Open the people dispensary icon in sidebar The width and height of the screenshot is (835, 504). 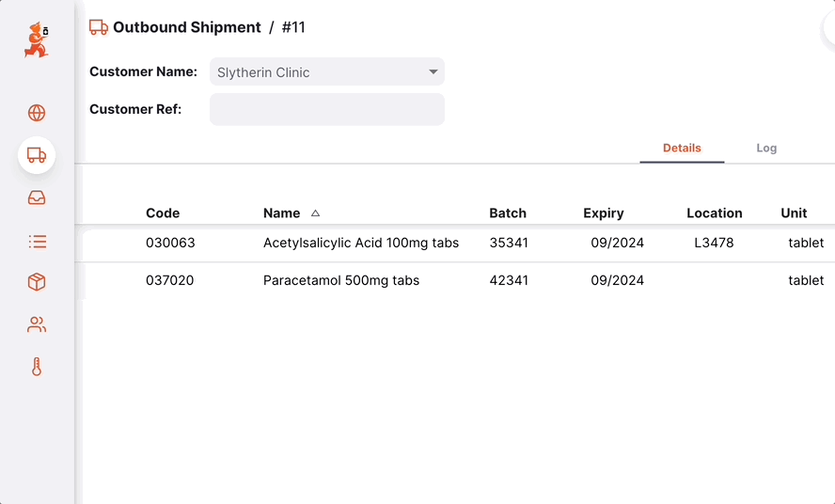point(37,324)
